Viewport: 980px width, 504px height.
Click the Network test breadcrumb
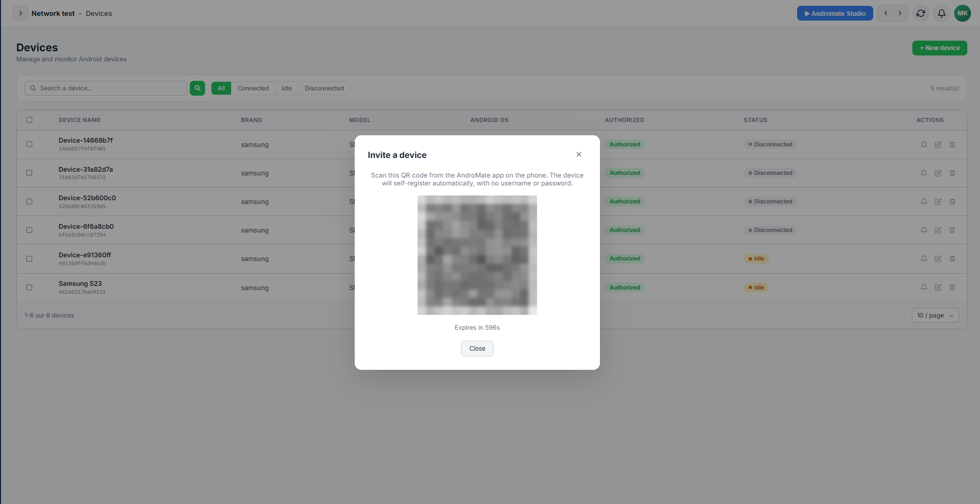point(53,13)
